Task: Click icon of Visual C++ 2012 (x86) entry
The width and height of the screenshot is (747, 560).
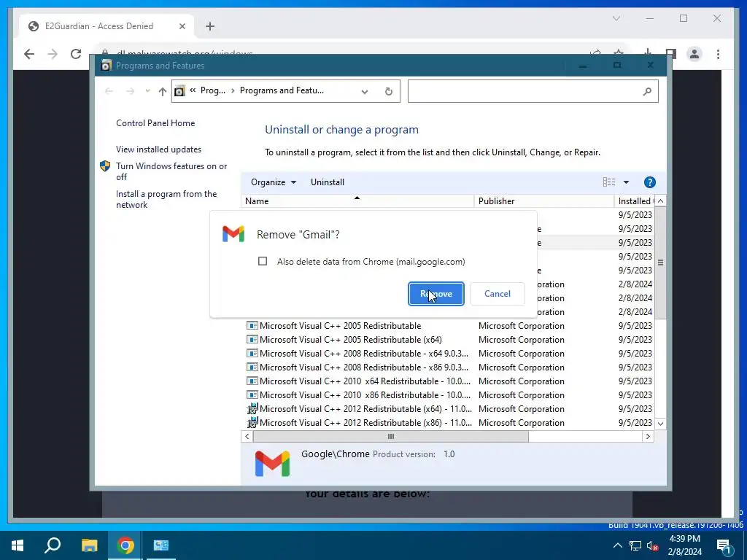Action: 252,422
